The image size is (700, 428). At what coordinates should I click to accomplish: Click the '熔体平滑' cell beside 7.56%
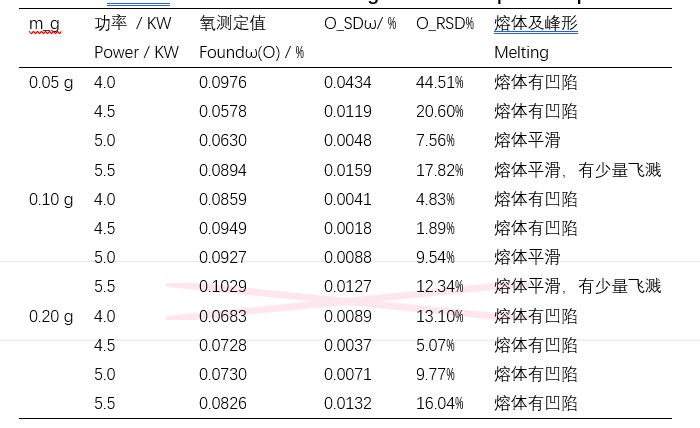point(527,141)
